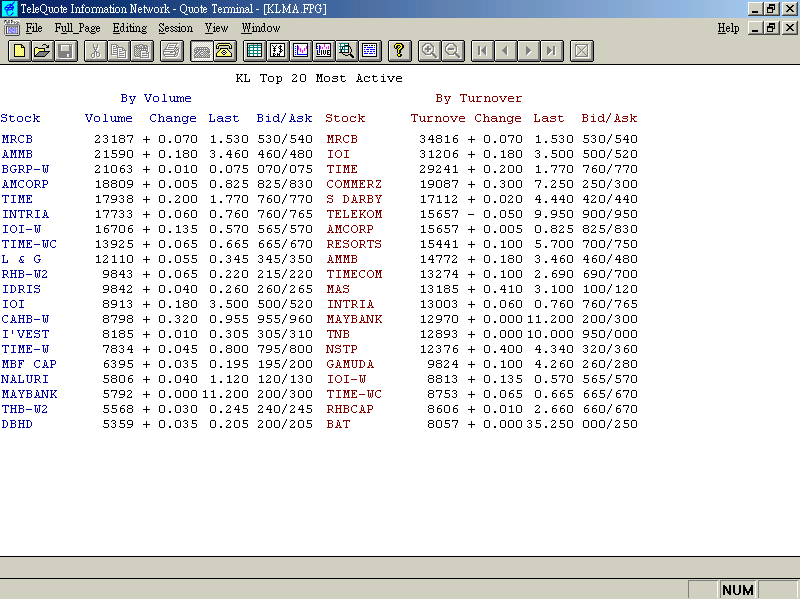Click the crossed-box icon at toolbar end

click(x=582, y=51)
